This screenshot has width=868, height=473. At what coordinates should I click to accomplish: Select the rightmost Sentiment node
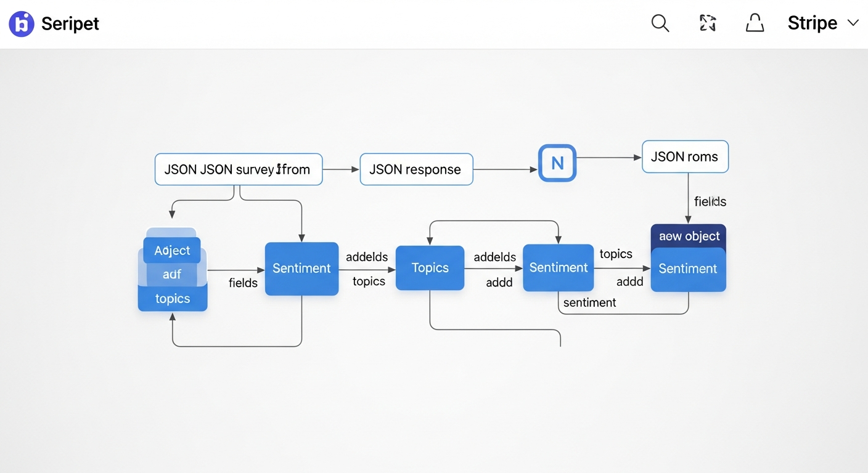pyautogui.click(x=688, y=269)
